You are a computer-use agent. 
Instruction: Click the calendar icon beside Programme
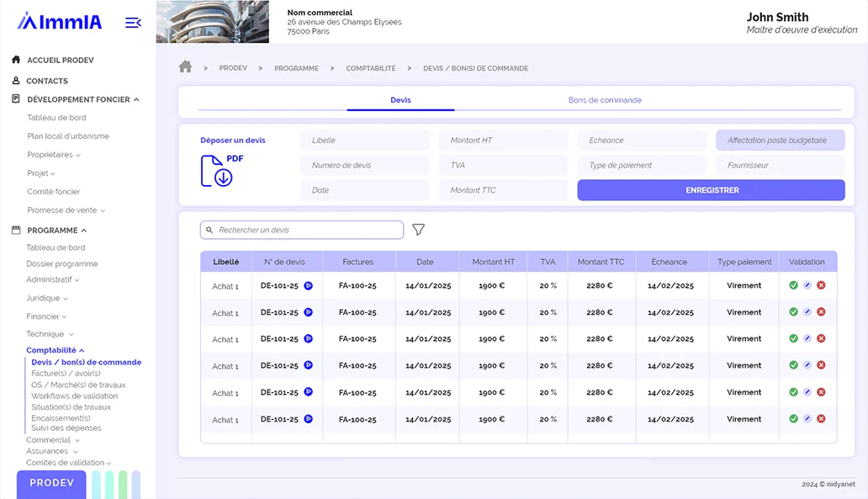pyautogui.click(x=16, y=230)
